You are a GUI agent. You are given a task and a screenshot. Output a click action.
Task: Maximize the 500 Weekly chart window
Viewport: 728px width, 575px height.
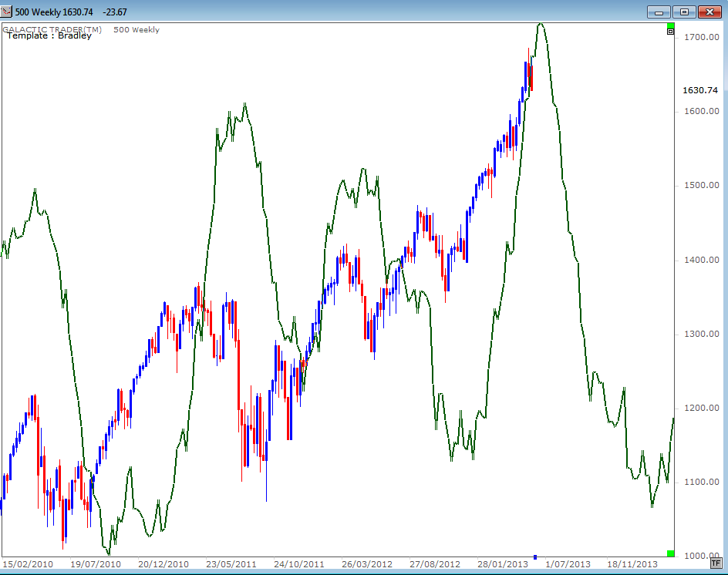click(684, 12)
